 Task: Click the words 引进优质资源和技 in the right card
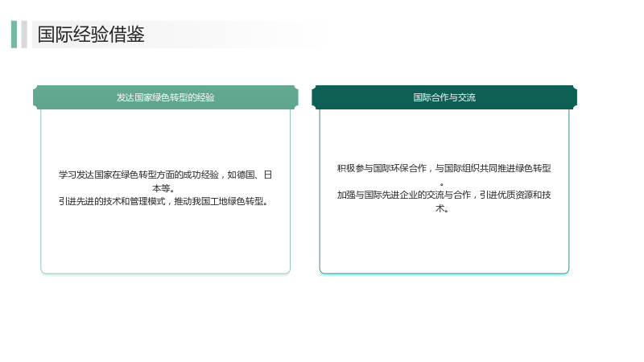[515, 195]
